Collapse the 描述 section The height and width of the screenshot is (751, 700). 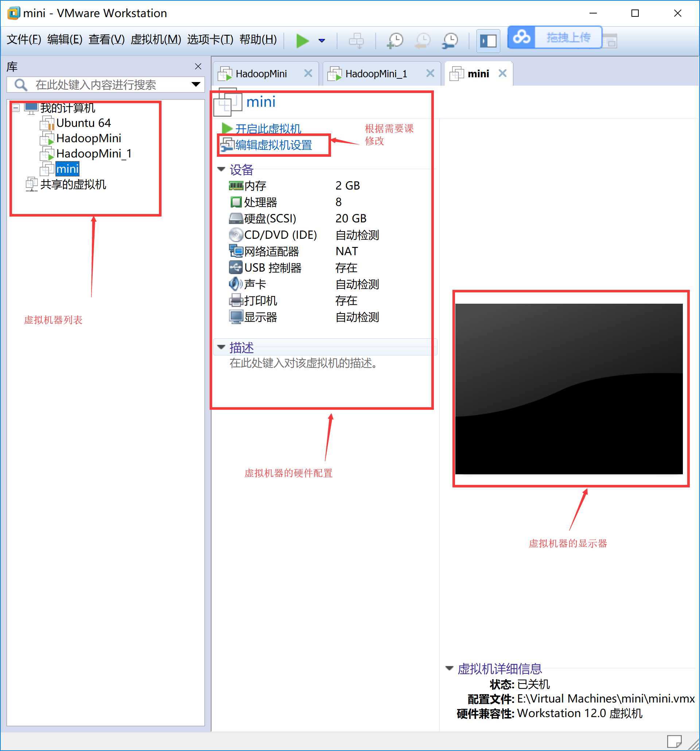point(221,347)
